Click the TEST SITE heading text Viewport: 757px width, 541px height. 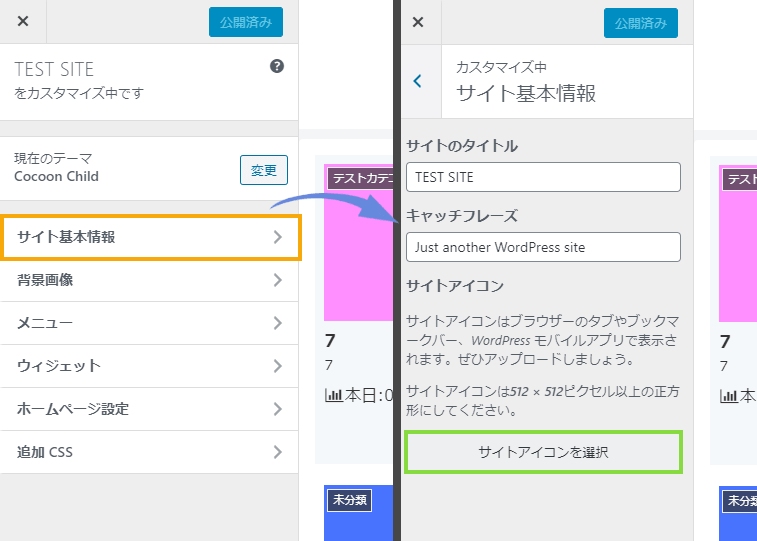(54, 69)
